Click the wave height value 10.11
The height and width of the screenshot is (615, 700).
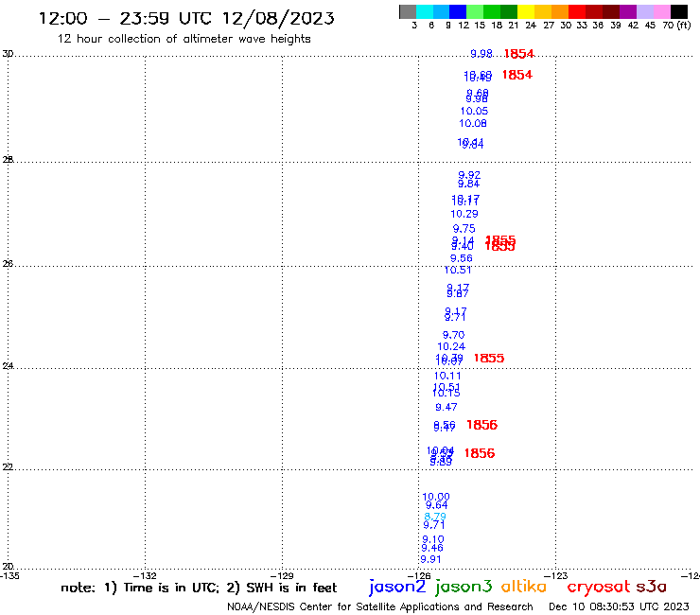click(447, 376)
